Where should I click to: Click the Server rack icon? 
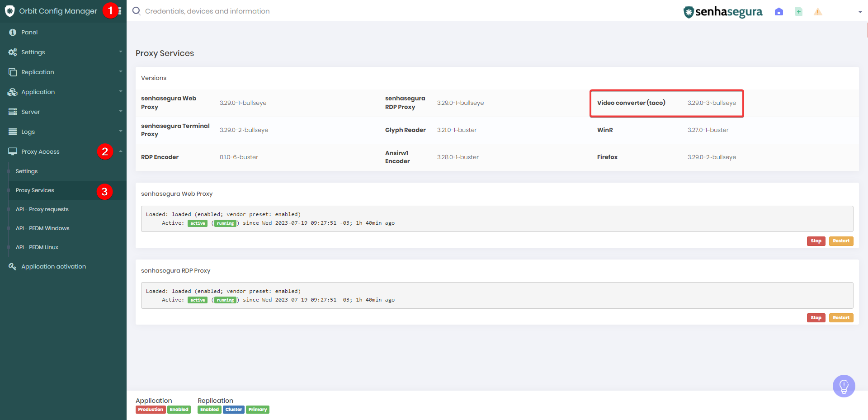coord(13,112)
